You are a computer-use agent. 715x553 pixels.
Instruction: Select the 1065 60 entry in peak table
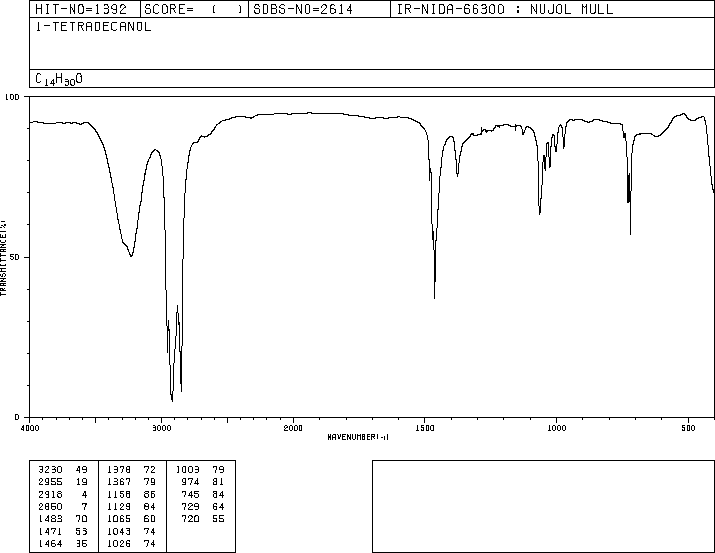[x=132, y=520]
